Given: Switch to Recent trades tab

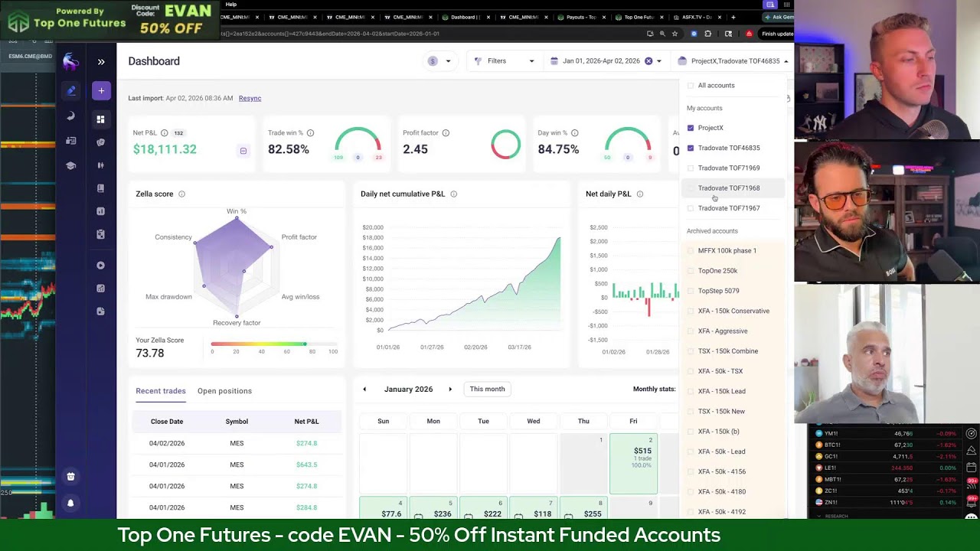Looking at the screenshot, I should coord(161,391).
